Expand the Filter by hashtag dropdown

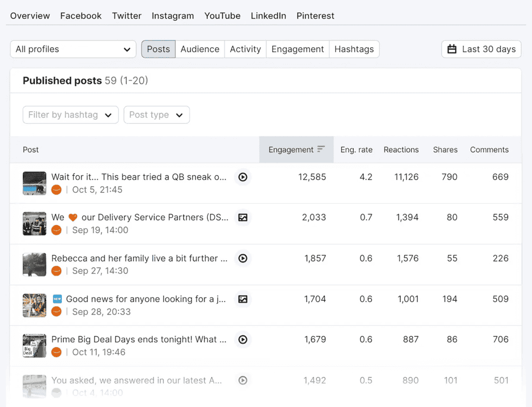click(x=71, y=115)
